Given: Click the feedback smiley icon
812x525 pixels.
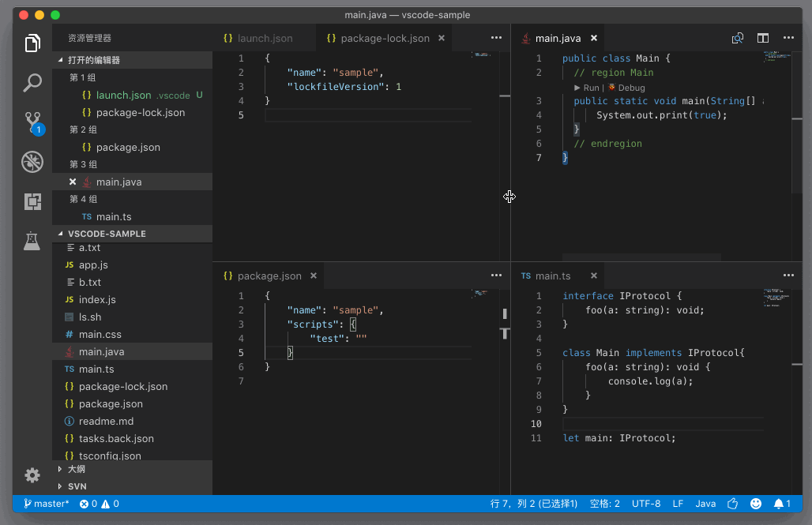Looking at the screenshot, I should click(x=756, y=504).
